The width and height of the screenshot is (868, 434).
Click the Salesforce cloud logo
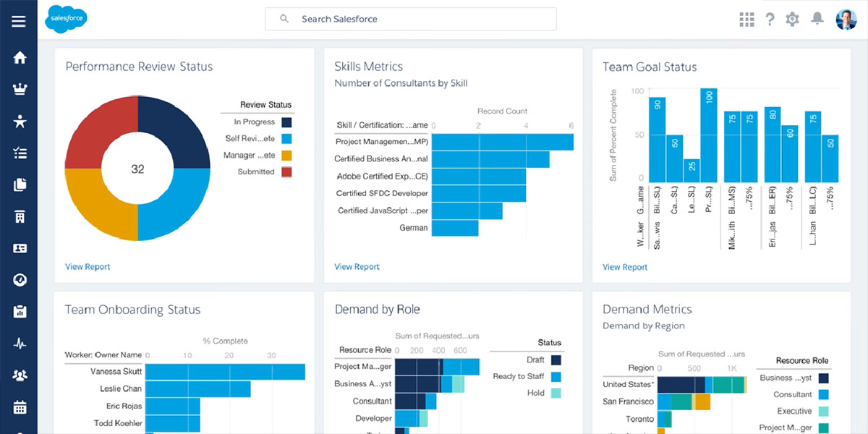pyautogui.click(x=66, y=19)
